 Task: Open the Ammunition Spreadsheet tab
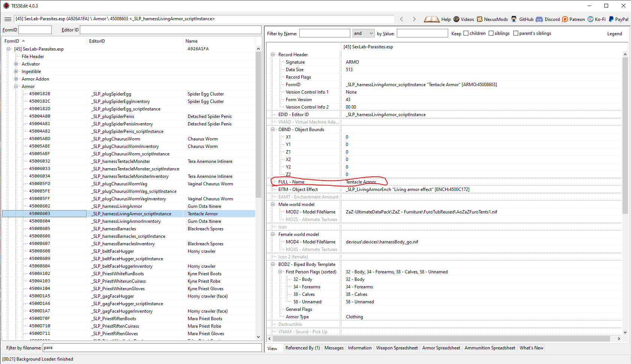pyautogui.click(x=490, y=348)
